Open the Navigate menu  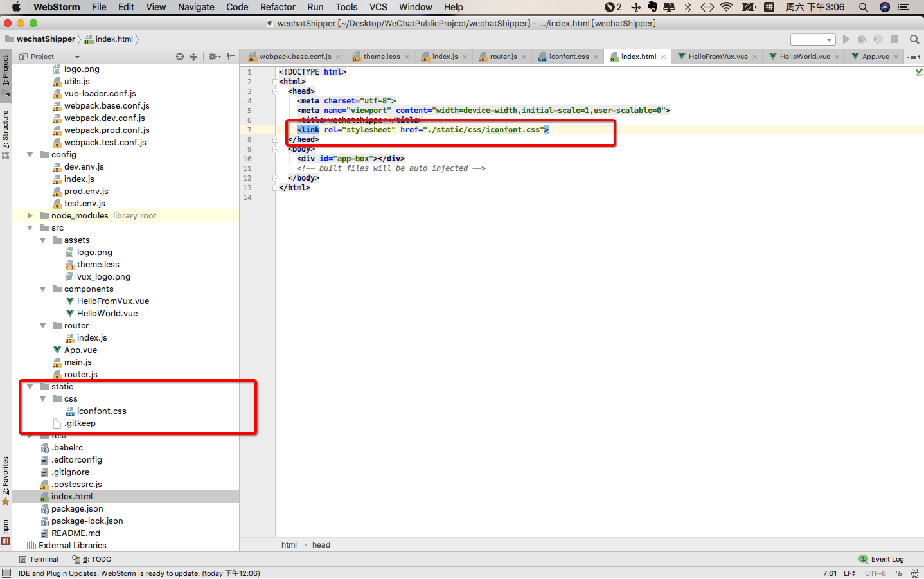[x=196, y=7]
